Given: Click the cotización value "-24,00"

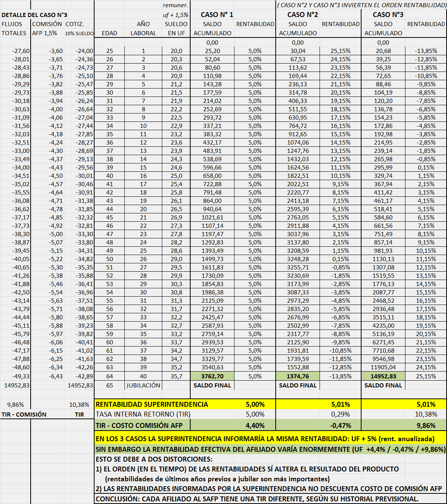Looking at the screenshot, I should (x=84, y=51).
